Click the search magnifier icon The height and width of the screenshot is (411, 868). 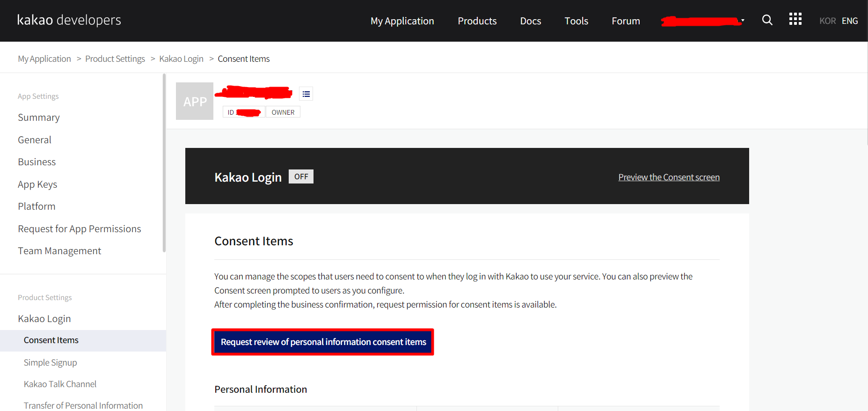767,20
